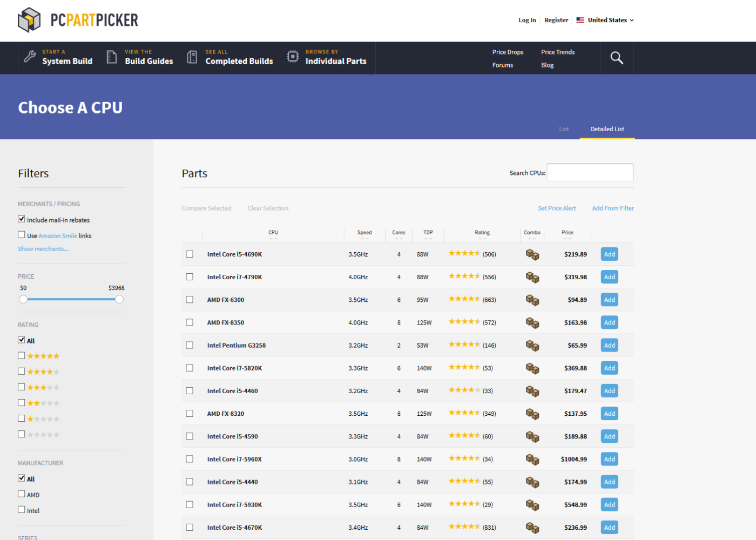The width and height of the screenshot is (756, 540).
Task: Check the three-star rating filter
Action: tap(22, 387)
